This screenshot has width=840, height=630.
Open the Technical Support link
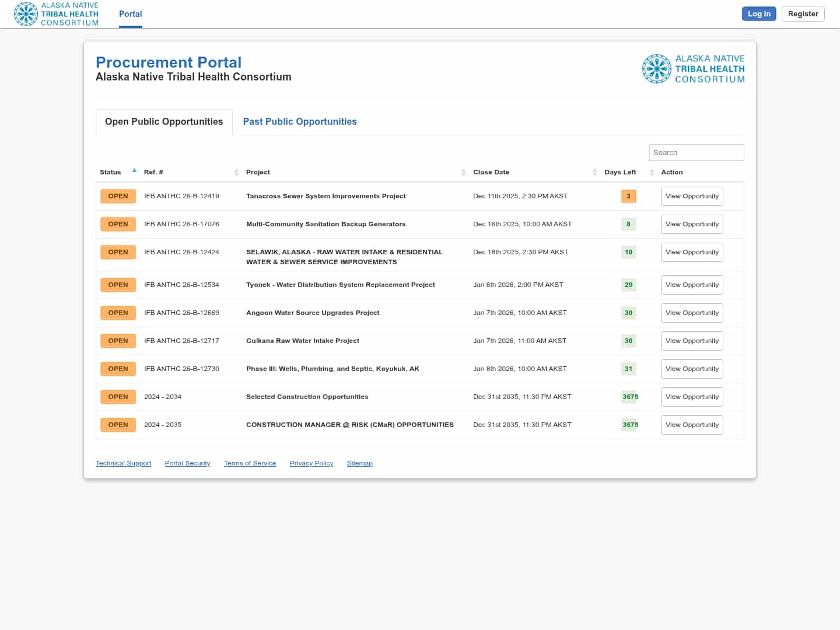123,463
